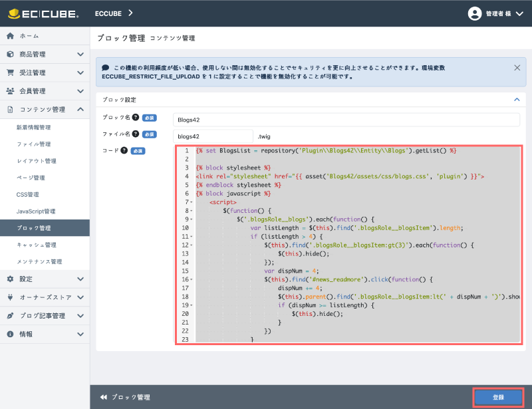Image resolution: width=532 pixels, height=409 pixels.
Task: Click the product management cube icon
Action: click(x=11, y=55)
